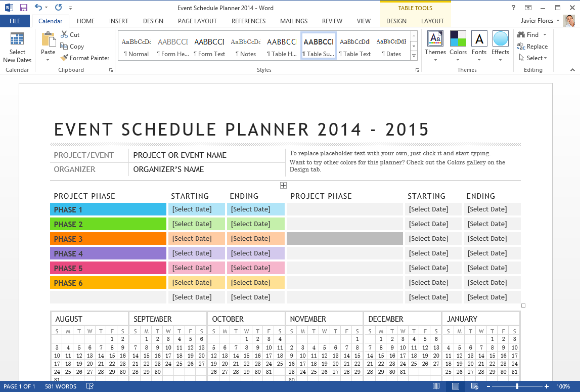Screen dimensions: 580x392
Task: Switch to Read Mode view
Action: click(436, 386)
